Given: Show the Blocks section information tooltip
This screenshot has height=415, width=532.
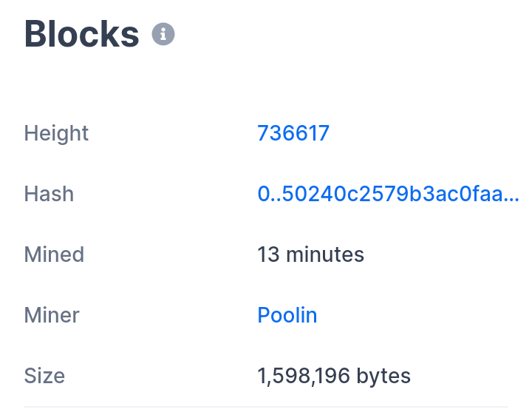Looking at the screenshot, I should click(x=163, y=34).
